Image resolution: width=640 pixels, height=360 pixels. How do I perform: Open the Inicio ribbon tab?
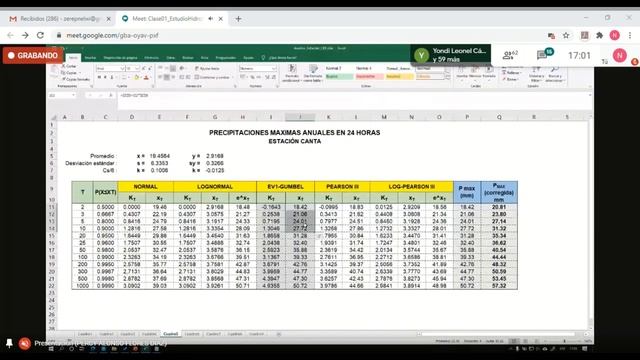(73, 58)
